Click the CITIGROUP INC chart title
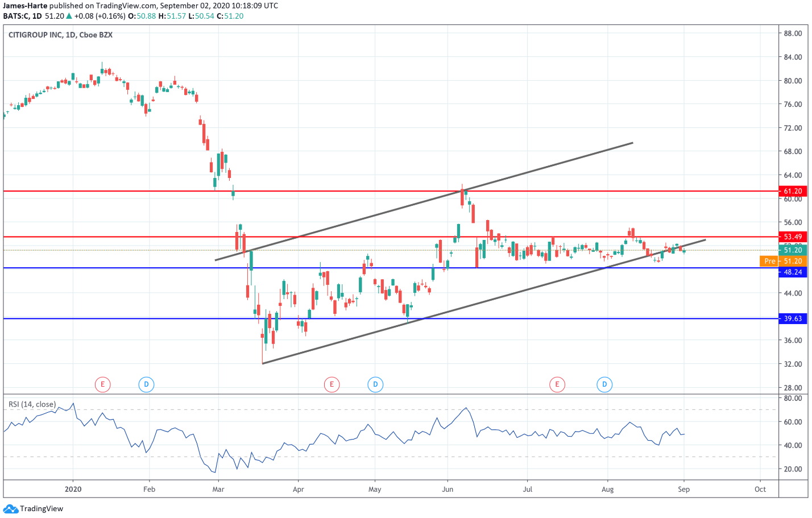This screenshot has width=812, height=518. pos(60,35)
